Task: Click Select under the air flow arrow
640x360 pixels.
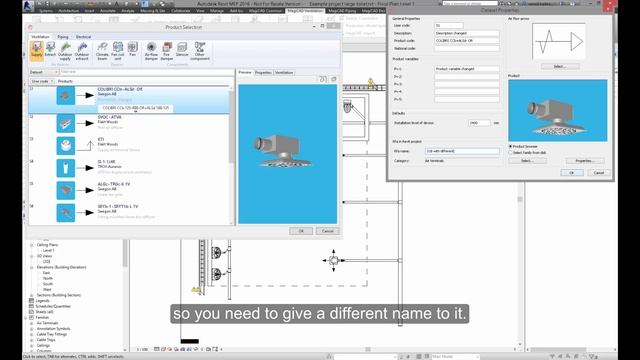Action: click(x=560, y=66)
